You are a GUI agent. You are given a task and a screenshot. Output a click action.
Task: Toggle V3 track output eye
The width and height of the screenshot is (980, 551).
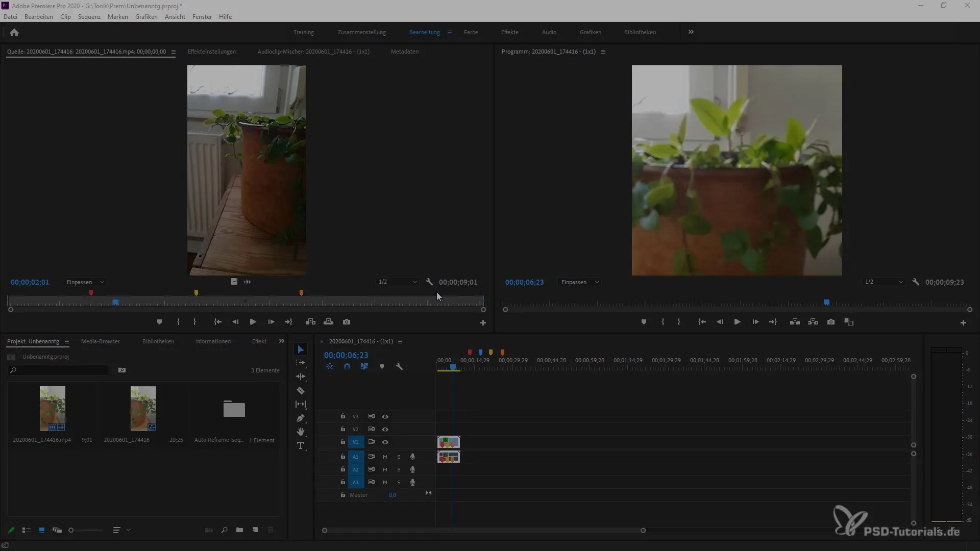(x=385, y=417)
